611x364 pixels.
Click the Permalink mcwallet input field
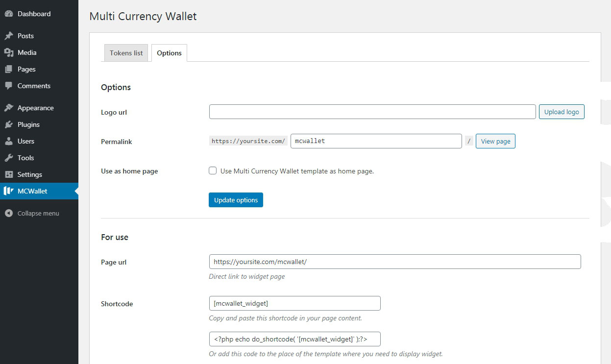pos(376,141)
